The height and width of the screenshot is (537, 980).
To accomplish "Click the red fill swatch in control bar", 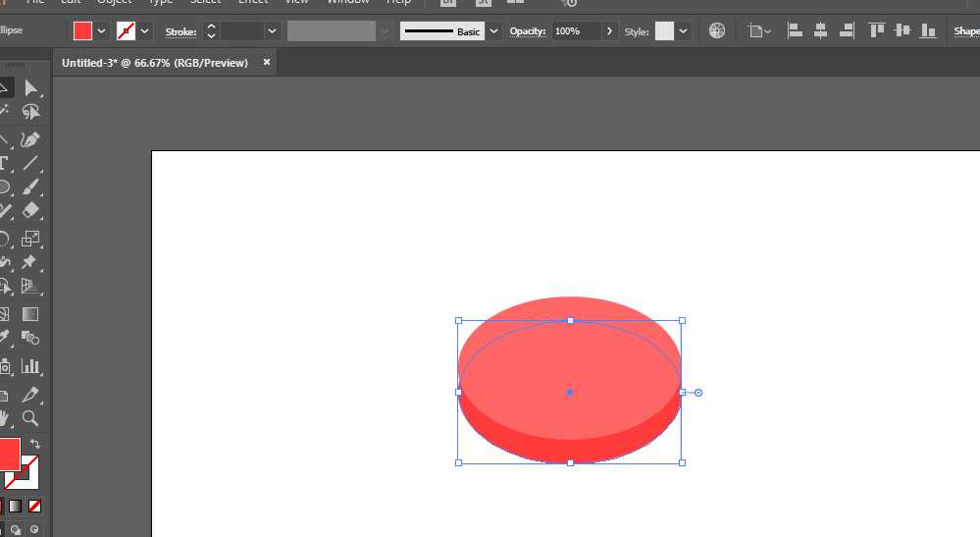I will tap(82, 31).
